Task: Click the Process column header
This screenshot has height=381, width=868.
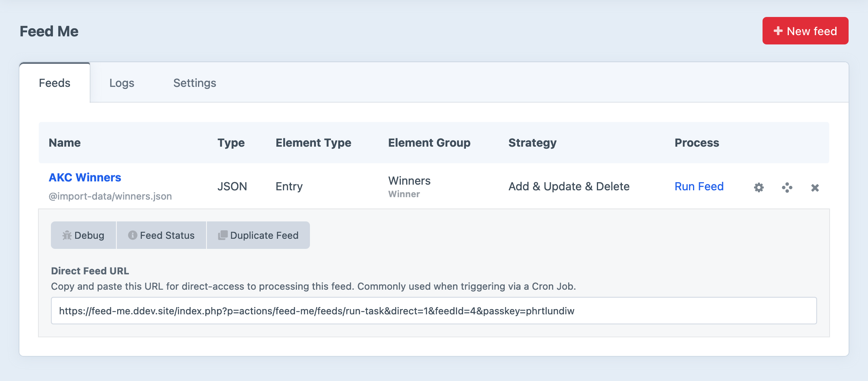Action: 697,143
